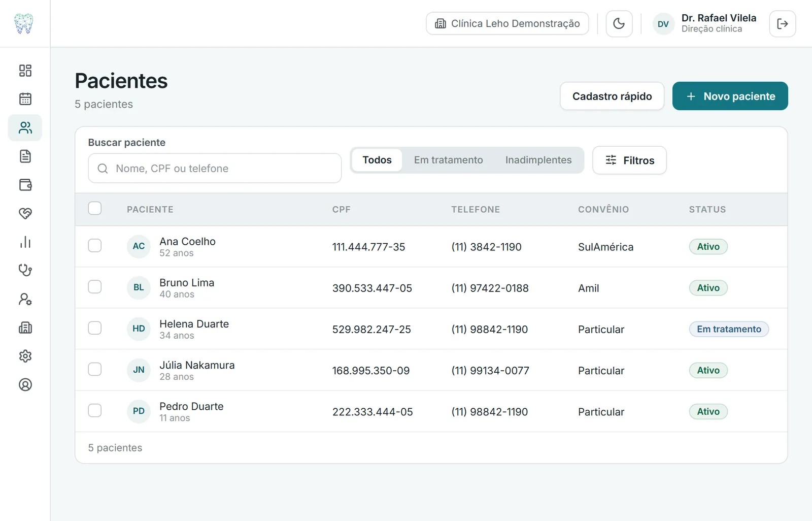
Task: Click Pedro Duarte's Ativo status badge
Action: (x=708, y=411)
